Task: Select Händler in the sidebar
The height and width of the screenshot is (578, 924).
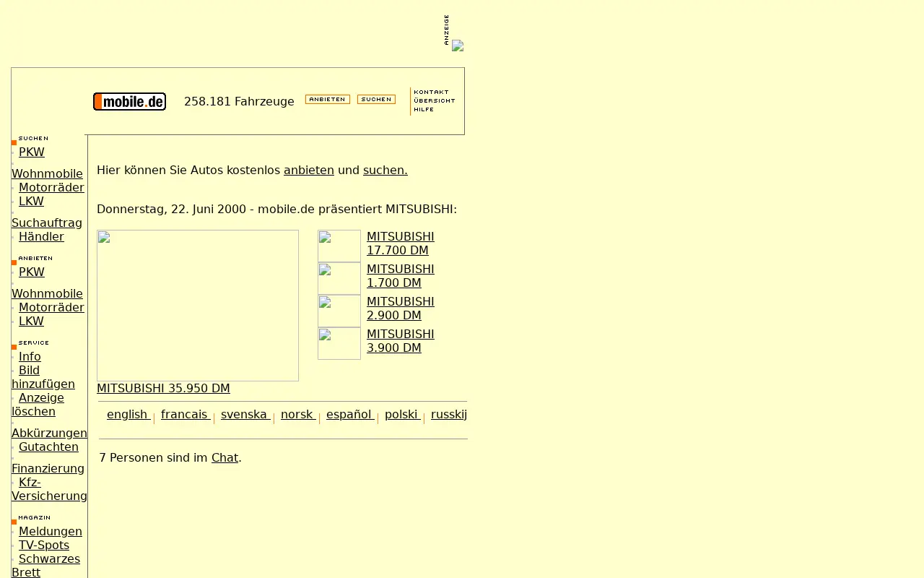Action: (x=41, y=237)
